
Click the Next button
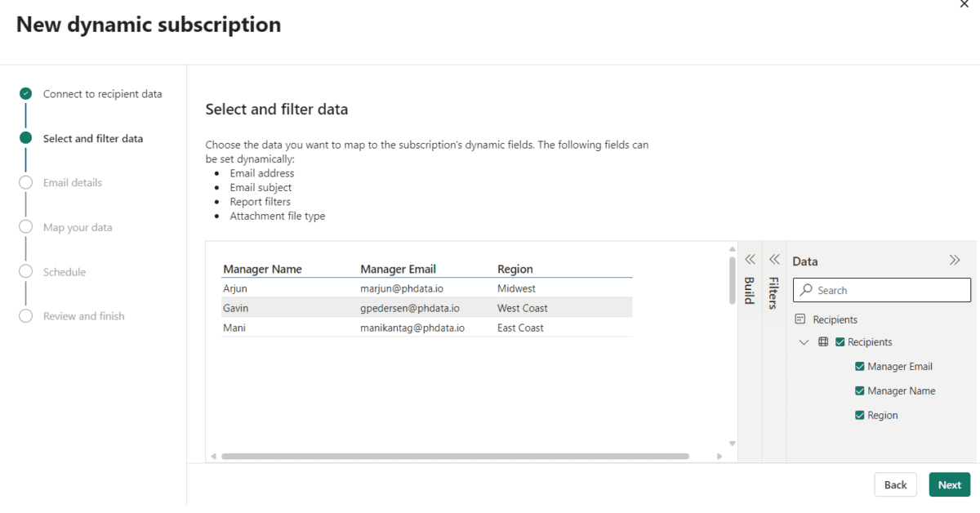949,484
